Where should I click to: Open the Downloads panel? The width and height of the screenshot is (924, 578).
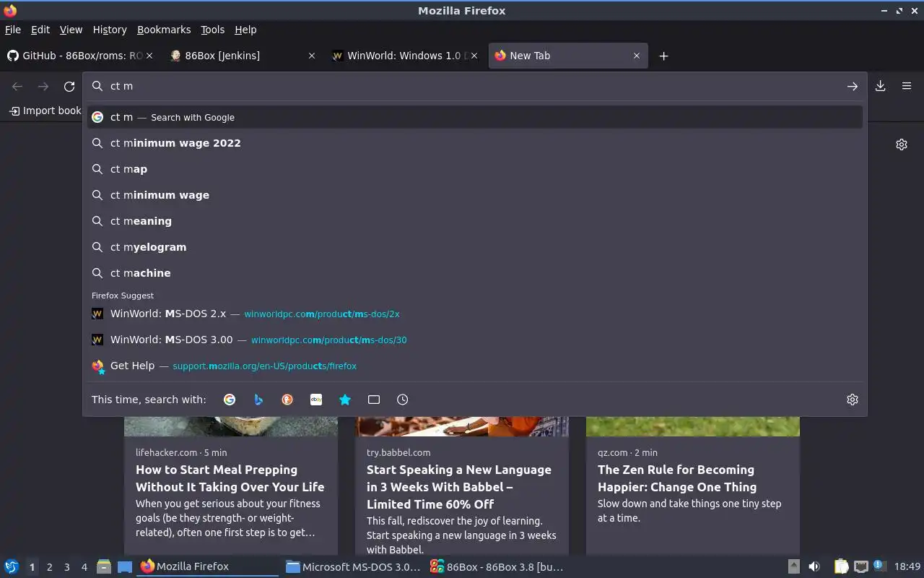(x=881, y=86)
